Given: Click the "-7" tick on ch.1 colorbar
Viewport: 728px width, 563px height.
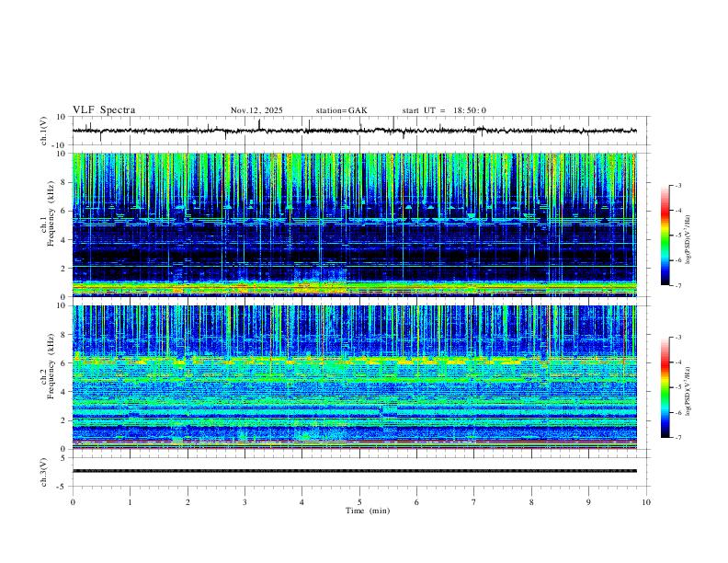Looking at the screenshot, I should click(678, 285).
